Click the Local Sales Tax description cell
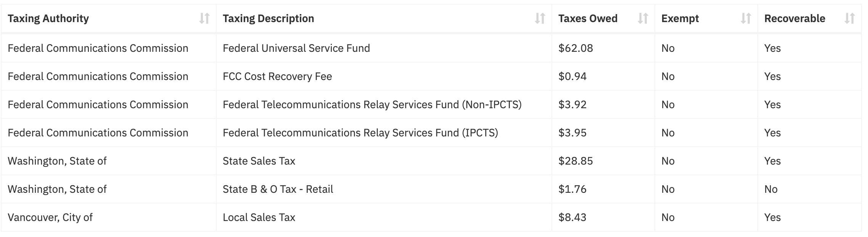Screen dimensions: 868x237 point(384,217)
